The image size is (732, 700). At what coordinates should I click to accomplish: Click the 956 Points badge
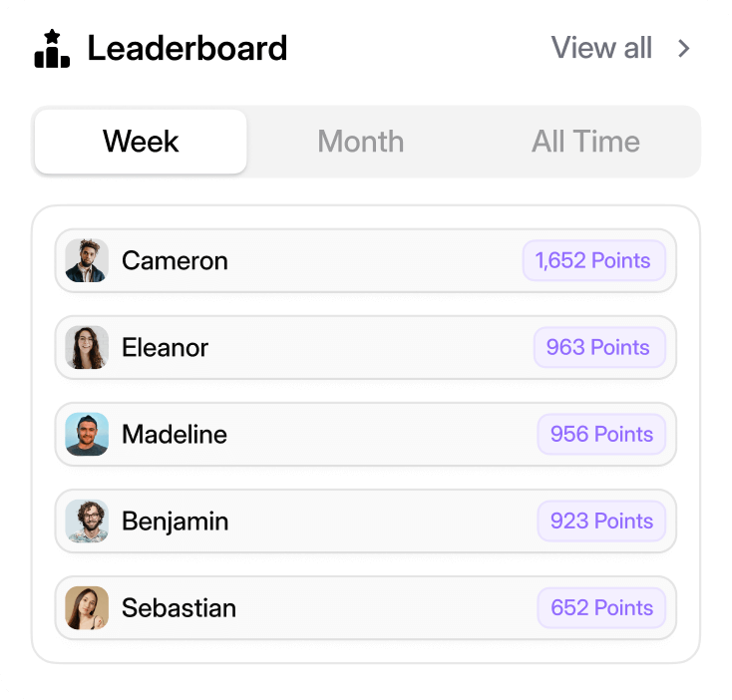pos(601,435)
